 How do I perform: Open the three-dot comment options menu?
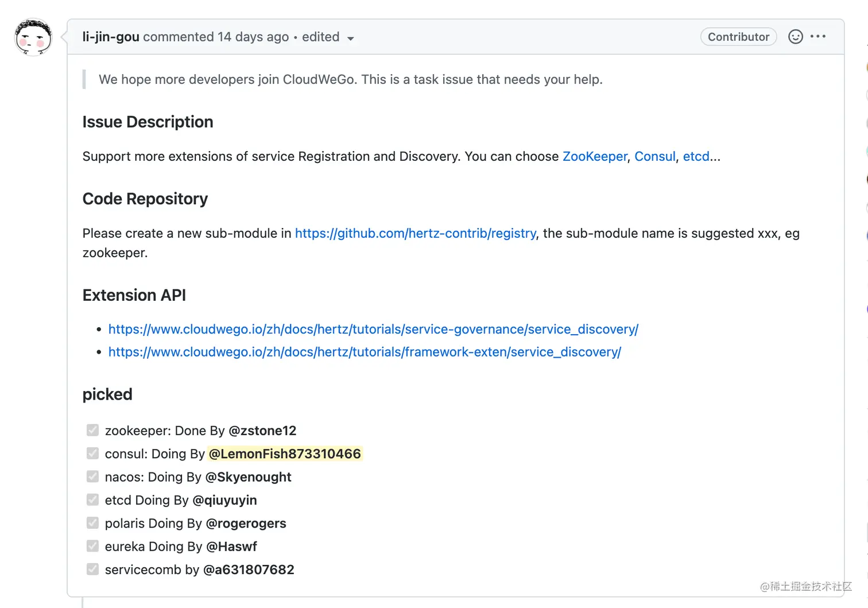[818, 37]
